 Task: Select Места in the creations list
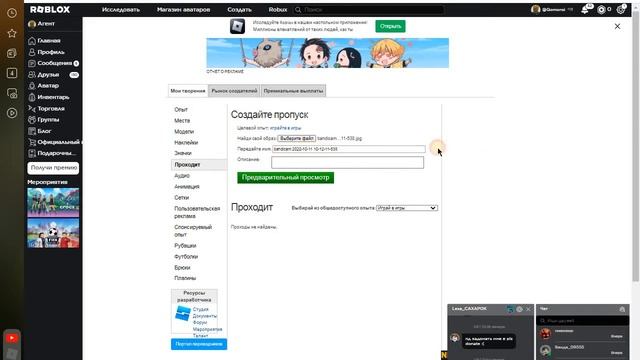pyautogui.click(x=182, y=120)
